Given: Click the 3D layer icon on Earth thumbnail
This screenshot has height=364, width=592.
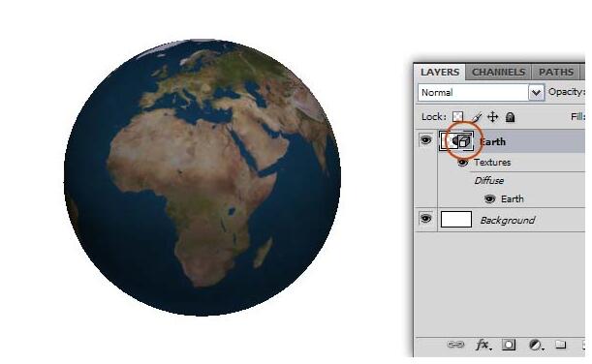Looking at the screenshot, I should tap(463, 142).
